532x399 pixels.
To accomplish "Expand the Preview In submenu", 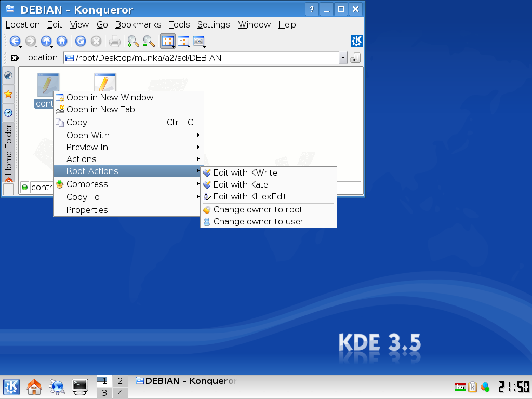I will tap(128, 147).
